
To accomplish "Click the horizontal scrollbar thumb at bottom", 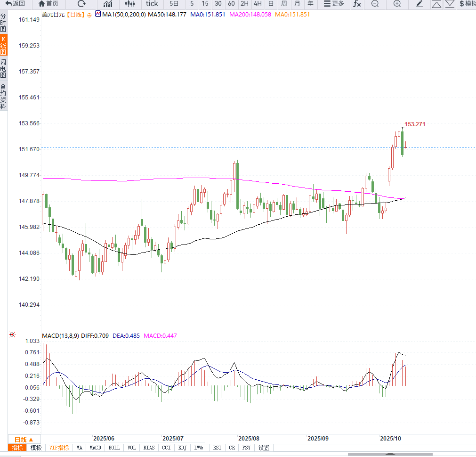I will tap(390, 454).
